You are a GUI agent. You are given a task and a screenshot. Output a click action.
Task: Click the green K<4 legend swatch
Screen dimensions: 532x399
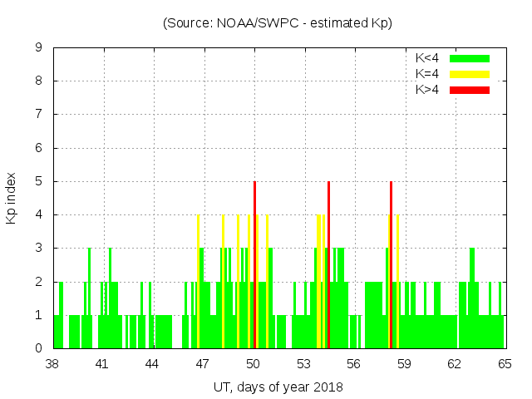coord(470,58)
